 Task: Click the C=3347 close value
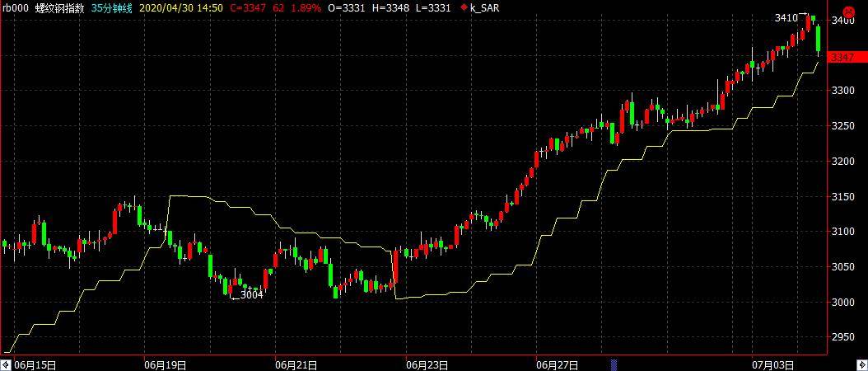point(247,8)
